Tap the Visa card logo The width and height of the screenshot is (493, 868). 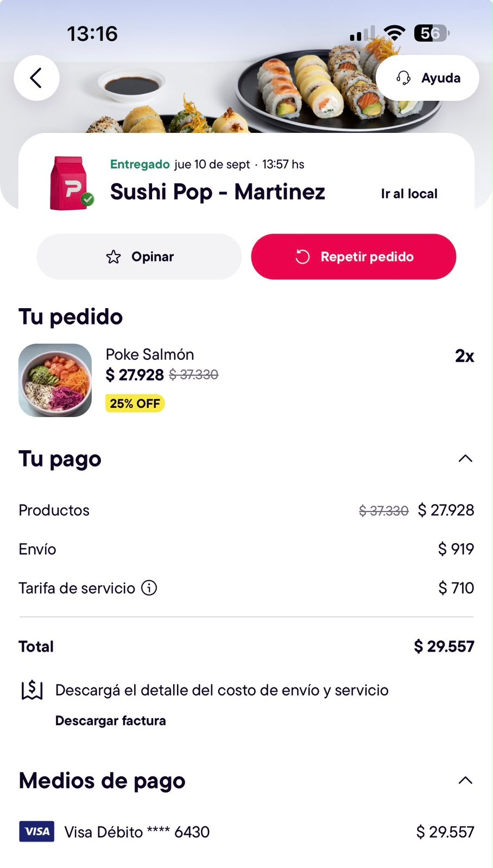[37, 831]
